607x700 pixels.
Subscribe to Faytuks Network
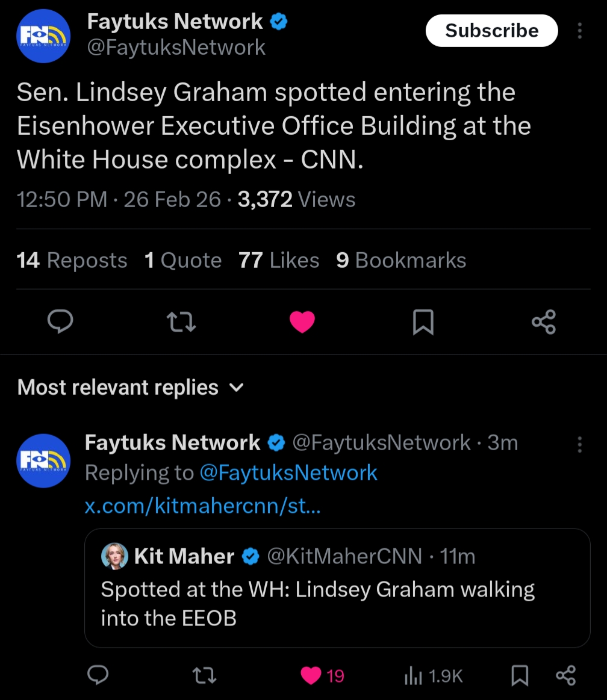pyautogui.click(x=491, y=31)
